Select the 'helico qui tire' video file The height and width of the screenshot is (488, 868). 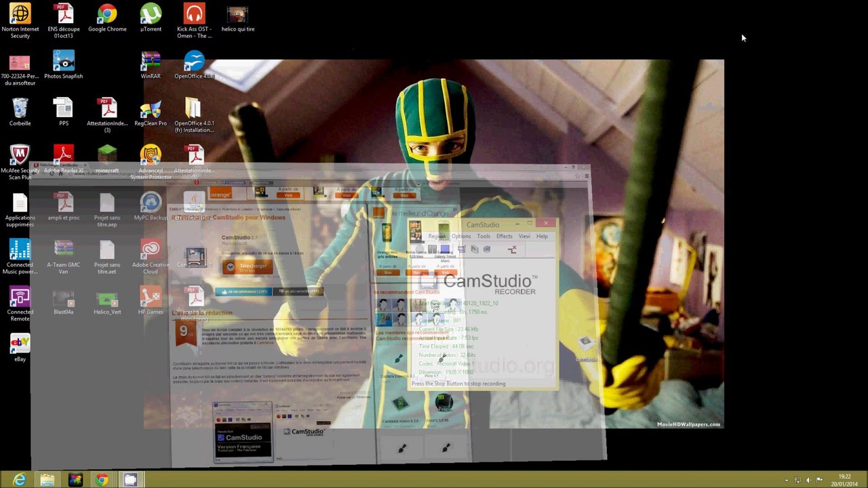coord(237,18)
